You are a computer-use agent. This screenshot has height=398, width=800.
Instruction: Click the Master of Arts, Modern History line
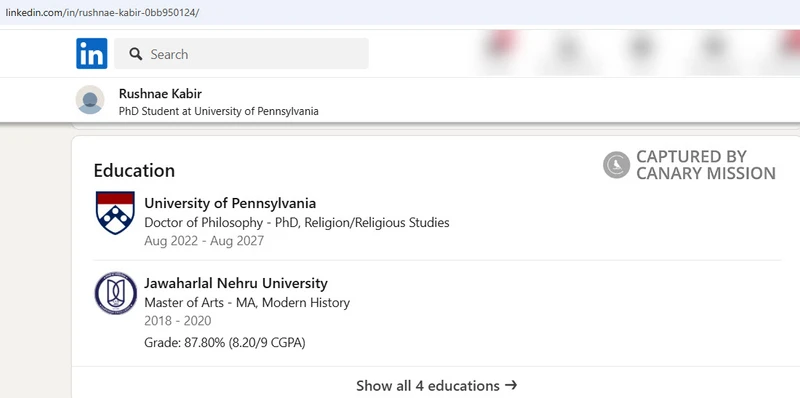coord(247,303)
